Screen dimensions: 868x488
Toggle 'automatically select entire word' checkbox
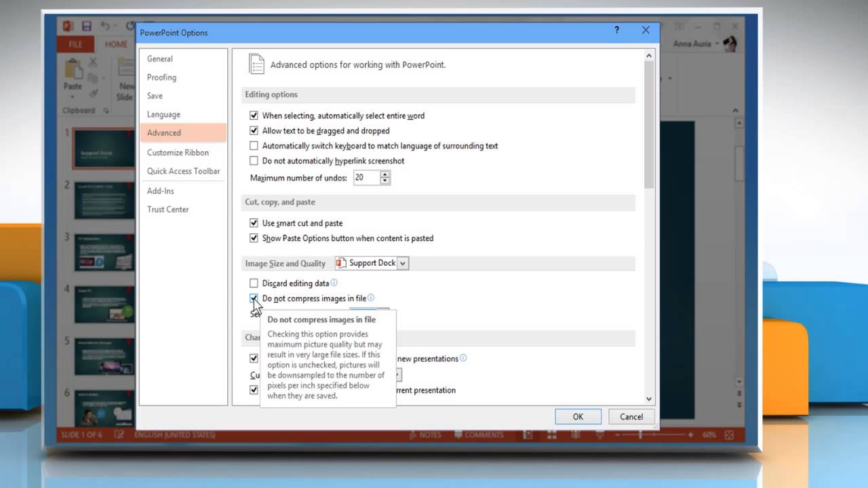click(x=254, y=116)
